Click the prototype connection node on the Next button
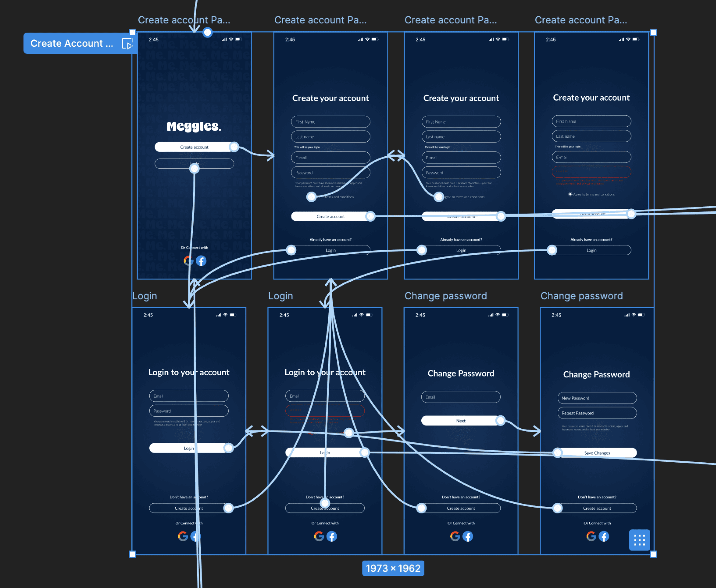Screen dimensions: 716x588 [500, 421]
